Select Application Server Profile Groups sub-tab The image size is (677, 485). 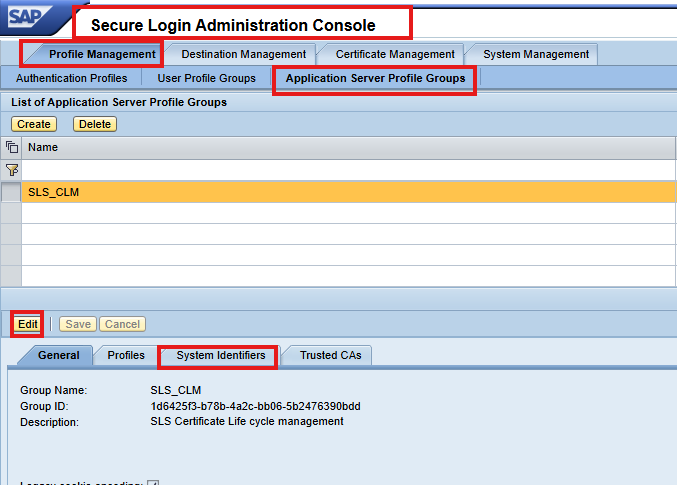coord(375,78)
